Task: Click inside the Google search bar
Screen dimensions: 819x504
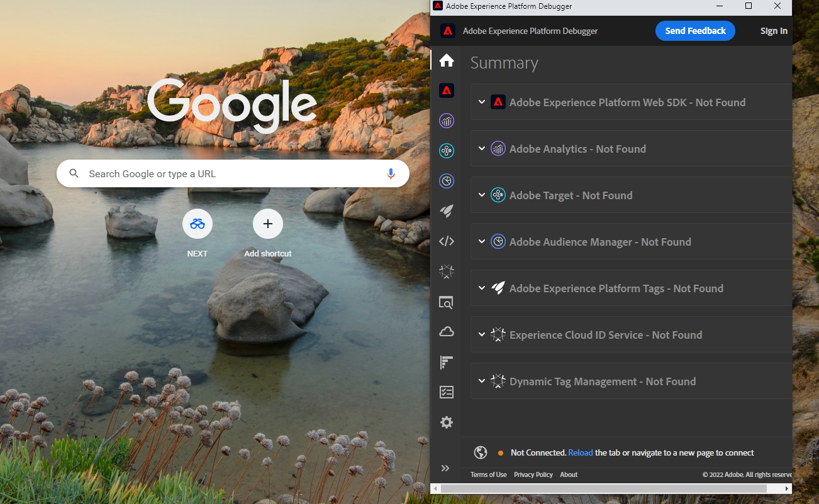Action: coord(233,173)
